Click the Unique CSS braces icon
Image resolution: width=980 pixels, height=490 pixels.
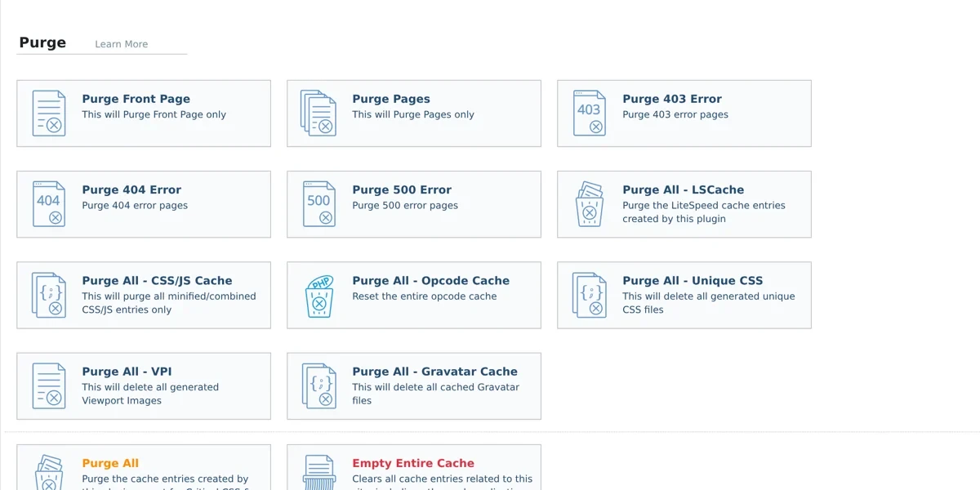click(590, 295)
